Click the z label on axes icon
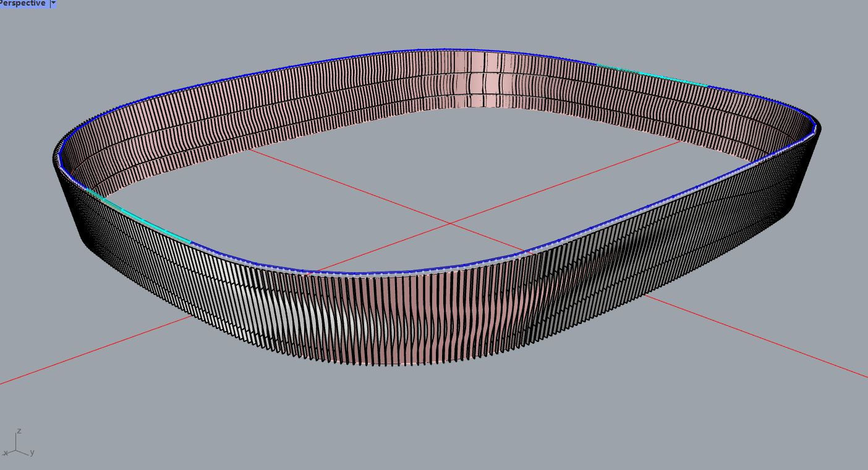This screenshot has height=470, width=868. (20, 430)
